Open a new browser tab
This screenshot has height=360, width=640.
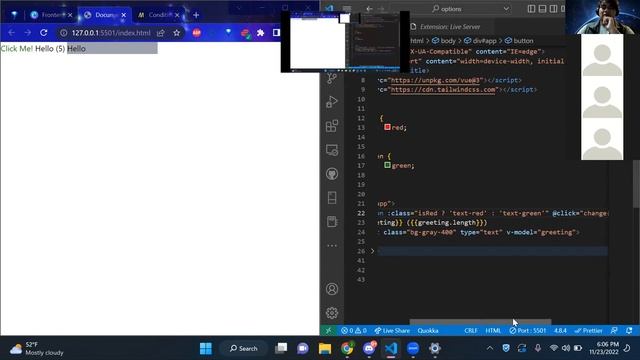tap(196, 15)
